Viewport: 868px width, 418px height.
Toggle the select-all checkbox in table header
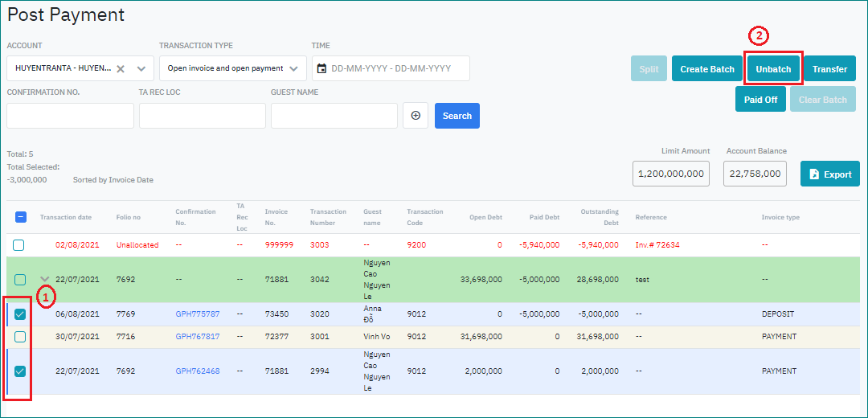pos(21,217)
